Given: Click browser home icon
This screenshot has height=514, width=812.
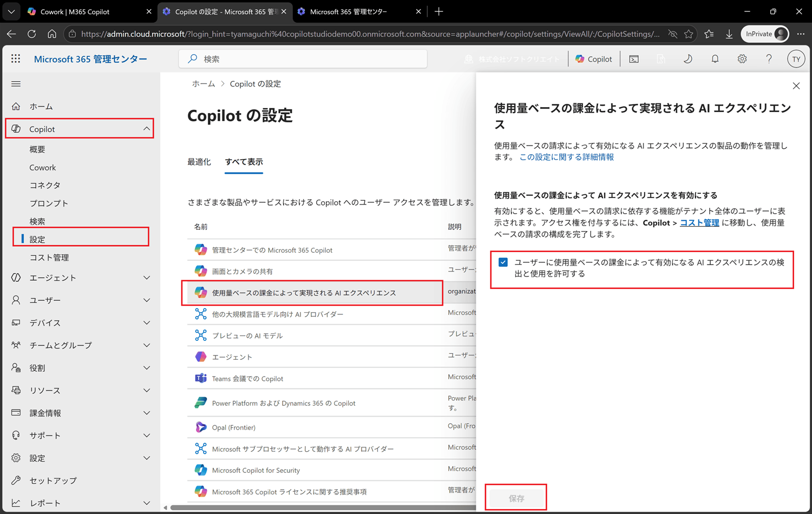Looking at the screenshot, I should [52, 34].
